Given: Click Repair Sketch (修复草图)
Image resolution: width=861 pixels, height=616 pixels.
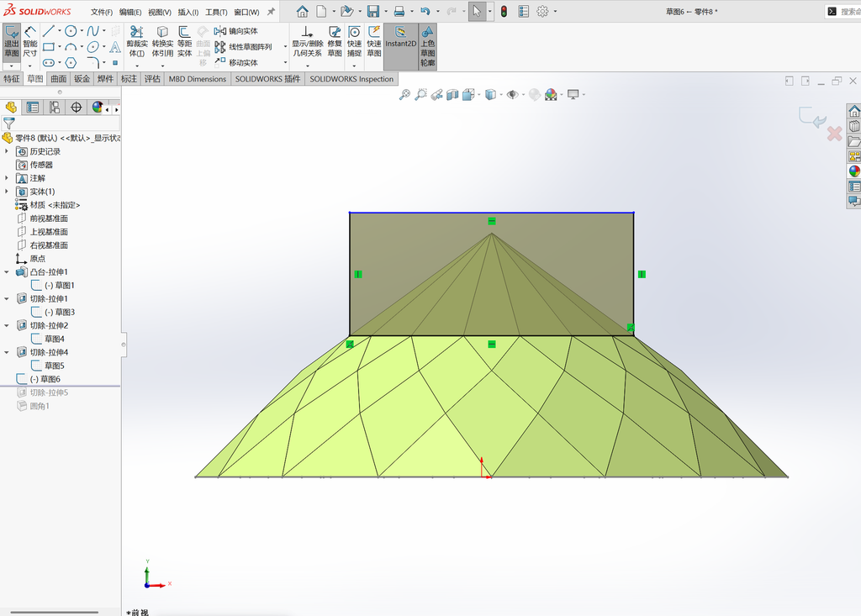Looking at the screenshot, I should click(x=335, y=42).
